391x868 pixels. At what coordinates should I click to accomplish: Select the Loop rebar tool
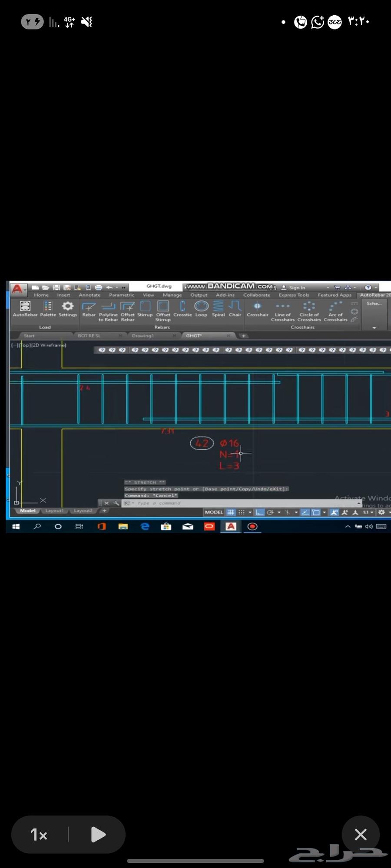click(201, 309)
